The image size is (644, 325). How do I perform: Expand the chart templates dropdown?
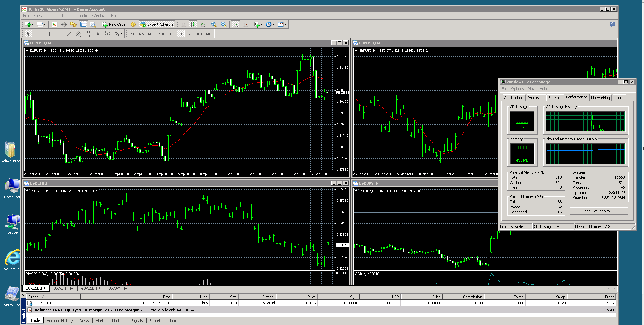282,24
